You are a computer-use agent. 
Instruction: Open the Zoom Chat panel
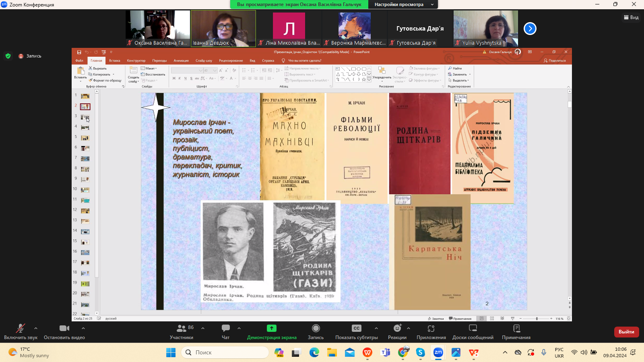point(226,328)
